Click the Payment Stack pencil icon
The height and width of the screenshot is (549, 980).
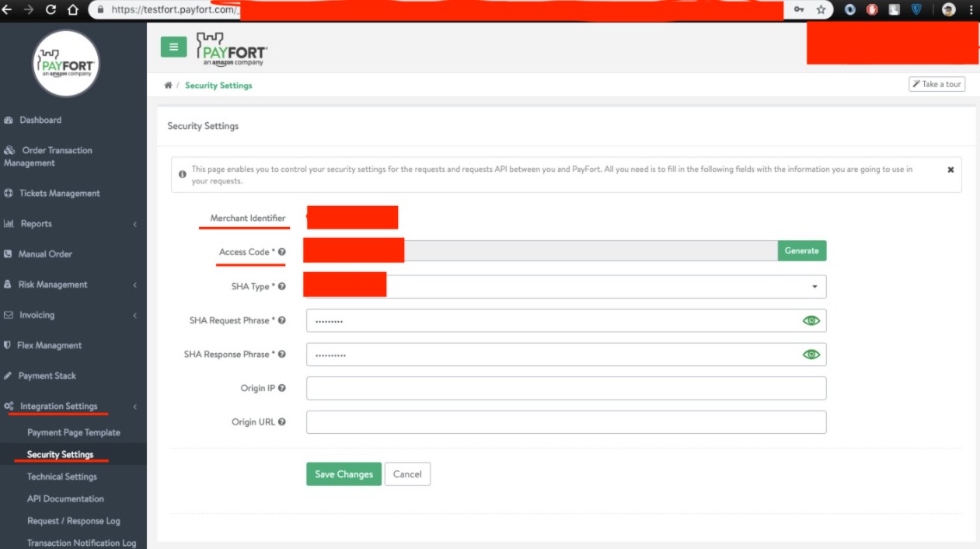pyautogui.click(x=8, y=376)
